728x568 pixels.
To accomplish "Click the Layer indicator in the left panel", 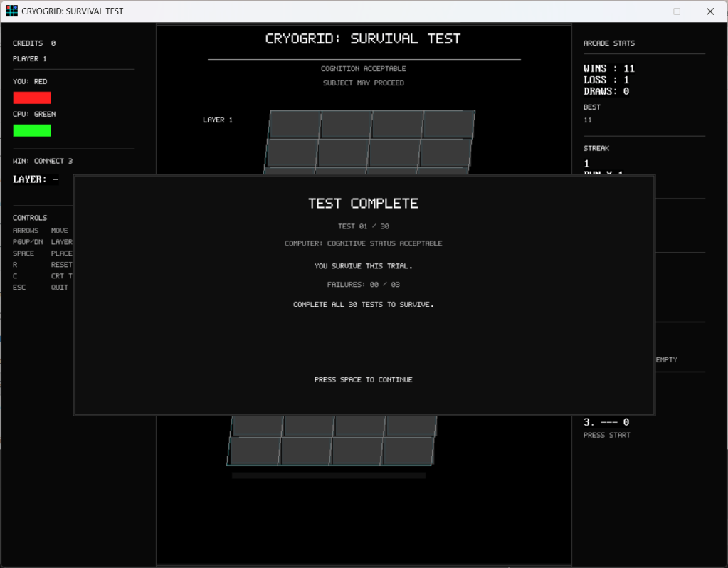I will 36,179.
